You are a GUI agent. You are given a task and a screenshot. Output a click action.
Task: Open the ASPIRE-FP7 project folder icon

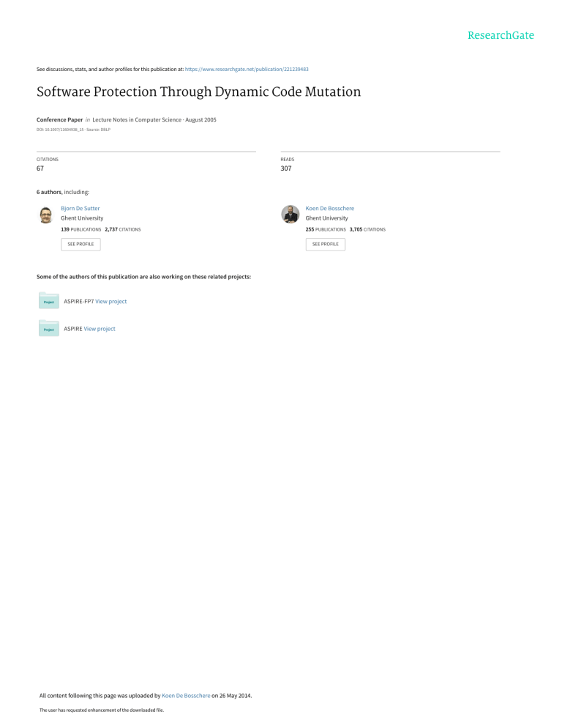[x=48, y=300]
